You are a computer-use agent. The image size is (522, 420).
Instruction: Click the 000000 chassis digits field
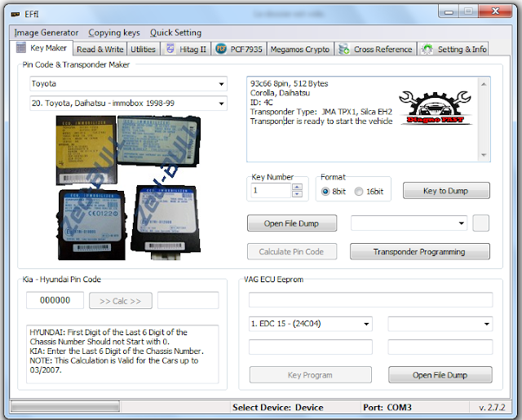[55, 300]
